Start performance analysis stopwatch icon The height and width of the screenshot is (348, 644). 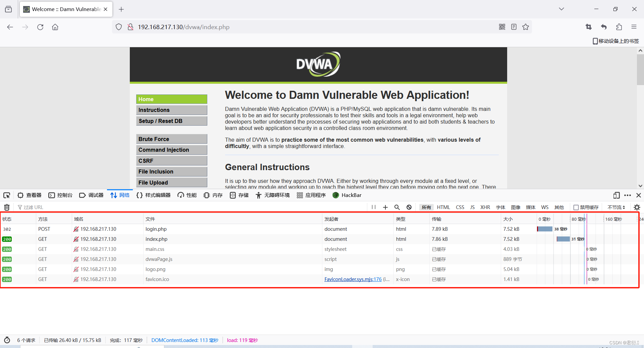tap(7, 340)
